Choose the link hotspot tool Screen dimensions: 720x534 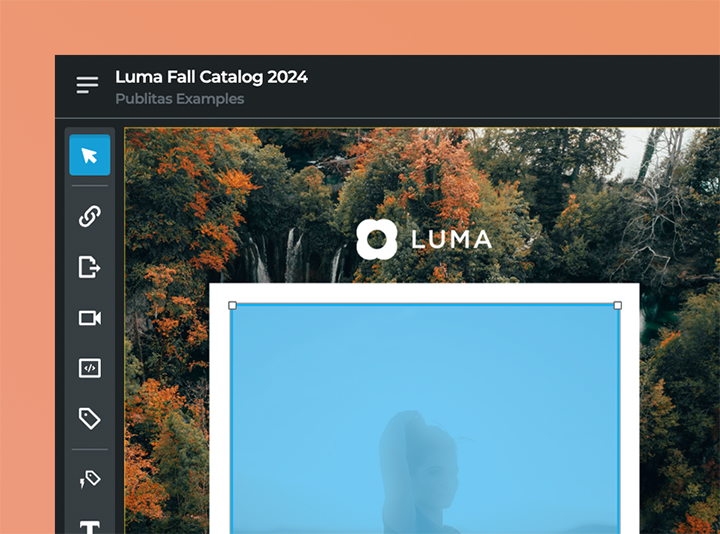(x=90, y=216)
